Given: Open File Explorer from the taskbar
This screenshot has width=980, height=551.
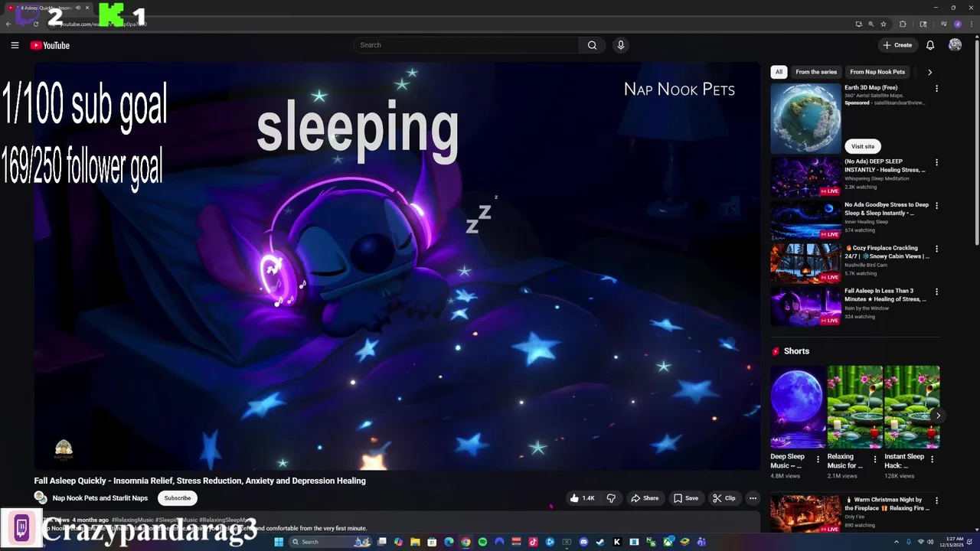Looking at the screenshot, I should click(415, 542).
